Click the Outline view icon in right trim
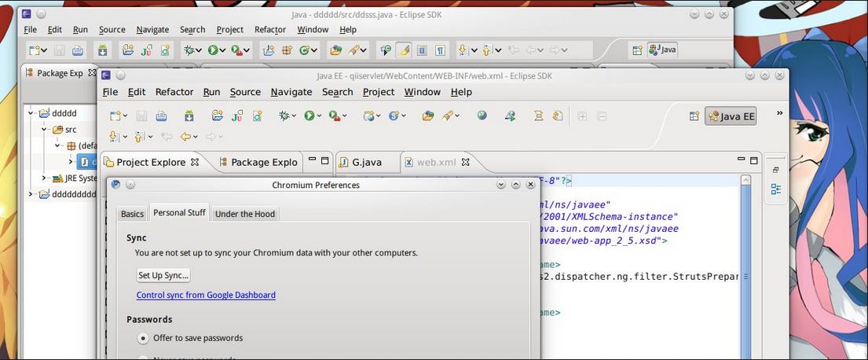 (x=776, y=189)
